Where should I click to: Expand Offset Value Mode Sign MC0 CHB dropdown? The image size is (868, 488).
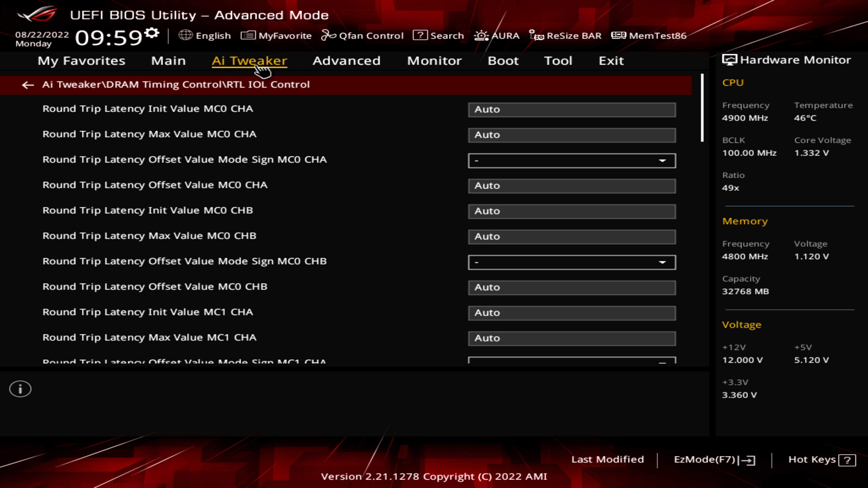(571, 262)
